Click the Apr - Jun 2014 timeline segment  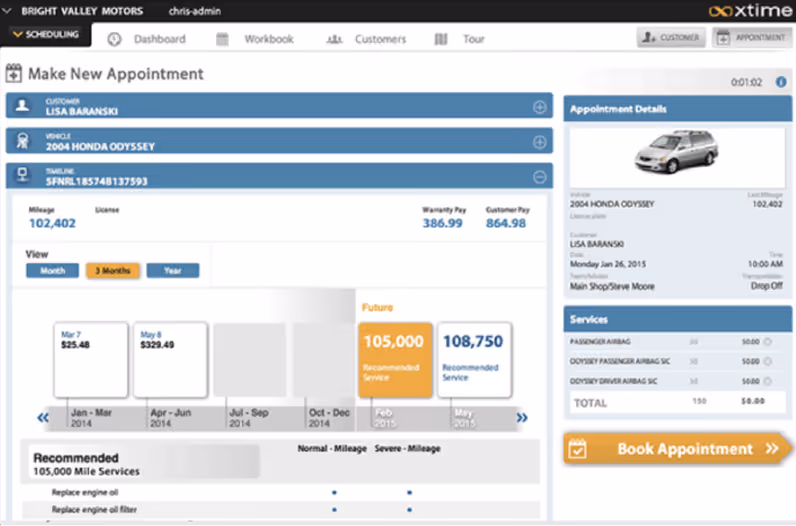click(170, 418)
